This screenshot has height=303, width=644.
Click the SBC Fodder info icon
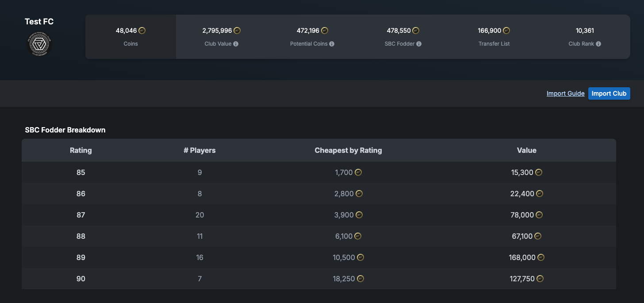pos(418,43)
